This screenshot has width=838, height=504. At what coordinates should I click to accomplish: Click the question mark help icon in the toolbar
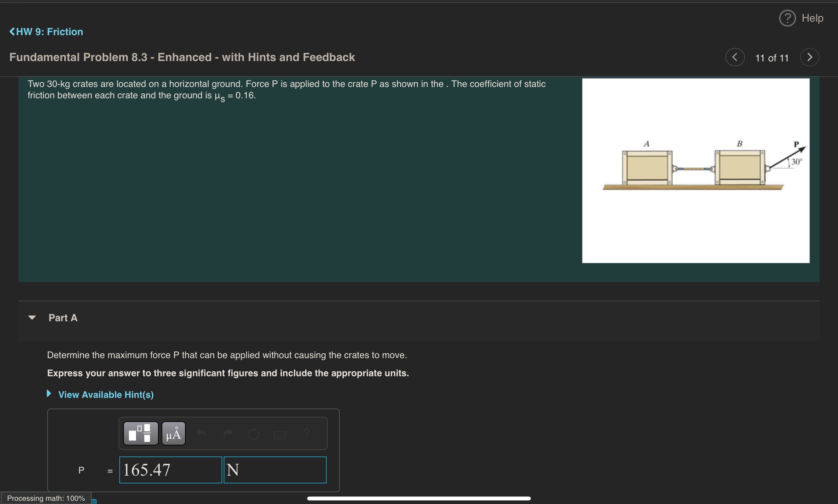[x=306, y=433]
